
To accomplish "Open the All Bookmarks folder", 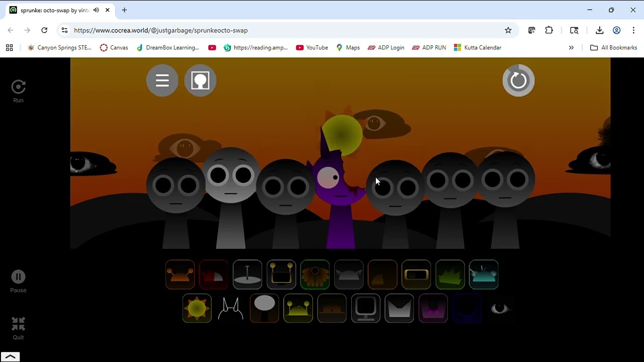I will click(613, 48).
